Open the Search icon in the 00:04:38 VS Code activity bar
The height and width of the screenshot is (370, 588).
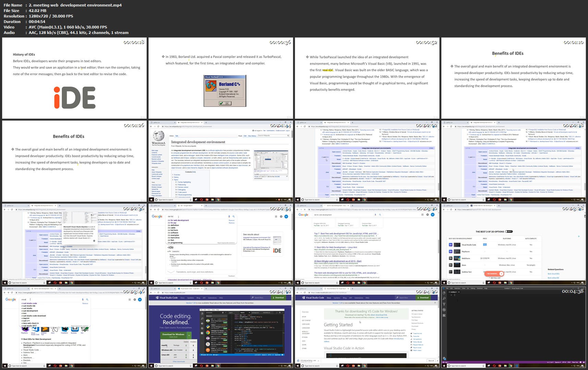click(444, 299)
